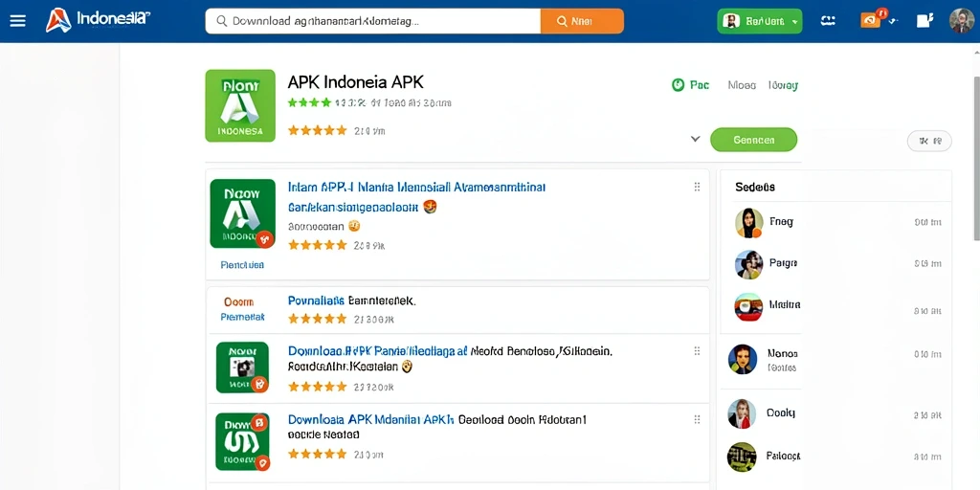Screen dimensions: 980x490
Task: Click the green download button
Action: pos(754,140)
